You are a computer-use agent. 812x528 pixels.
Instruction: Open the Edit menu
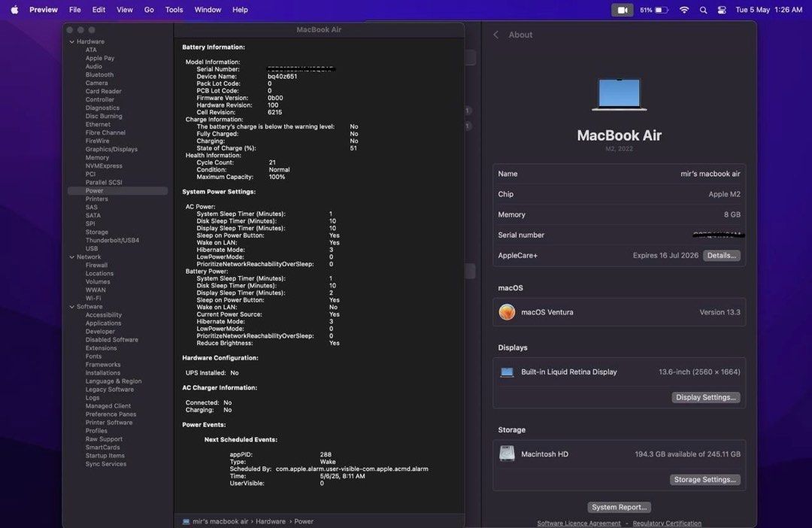click(98, 10)
